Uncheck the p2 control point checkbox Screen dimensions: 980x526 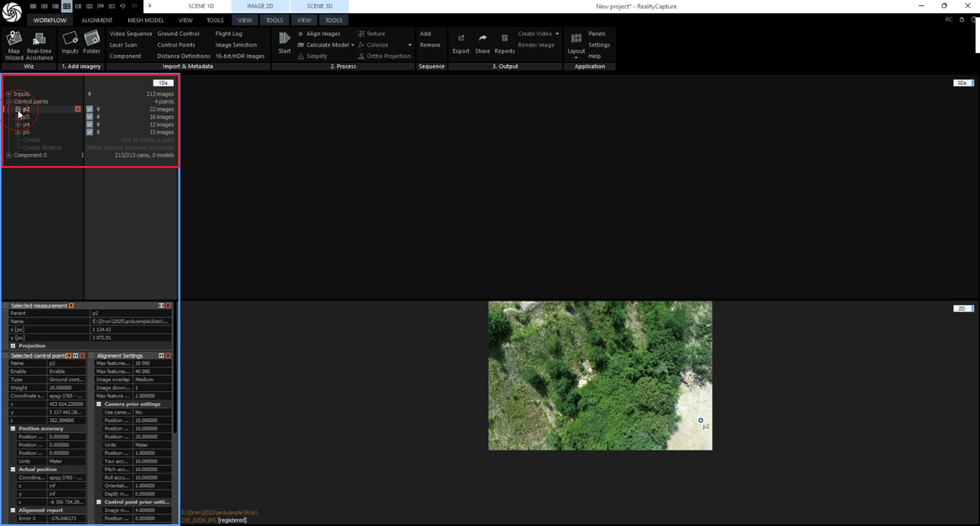click(x=90, y=109)
